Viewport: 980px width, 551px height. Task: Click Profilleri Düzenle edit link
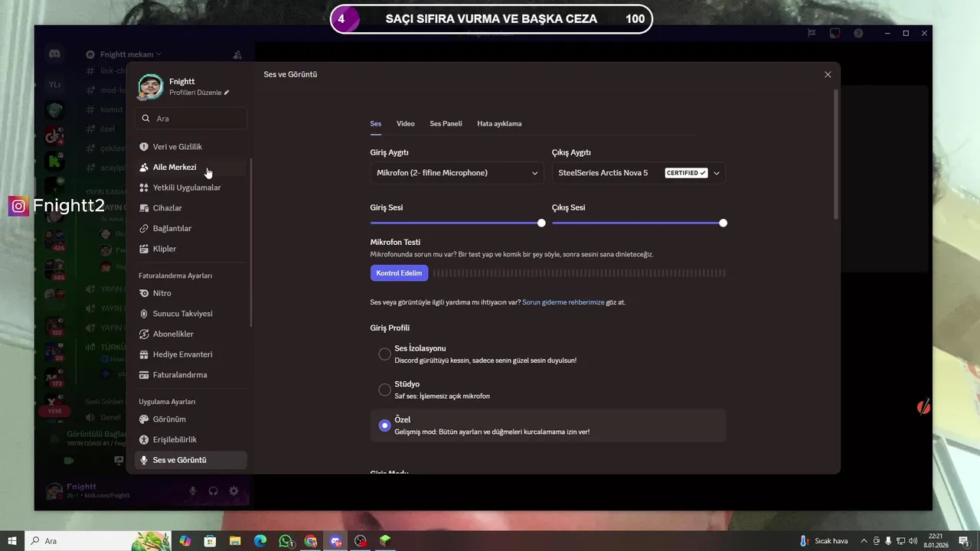(199, 93)
